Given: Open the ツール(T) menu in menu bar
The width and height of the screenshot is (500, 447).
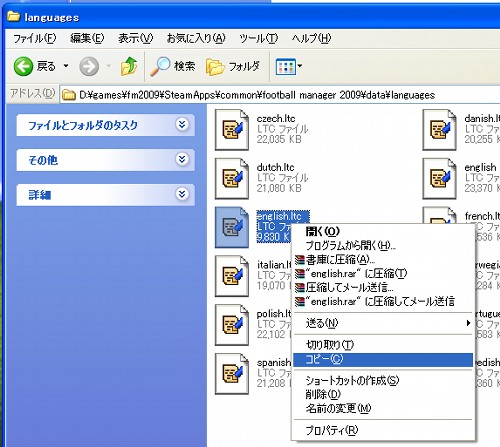Looking at the screenshot, I should pos(258,38).
